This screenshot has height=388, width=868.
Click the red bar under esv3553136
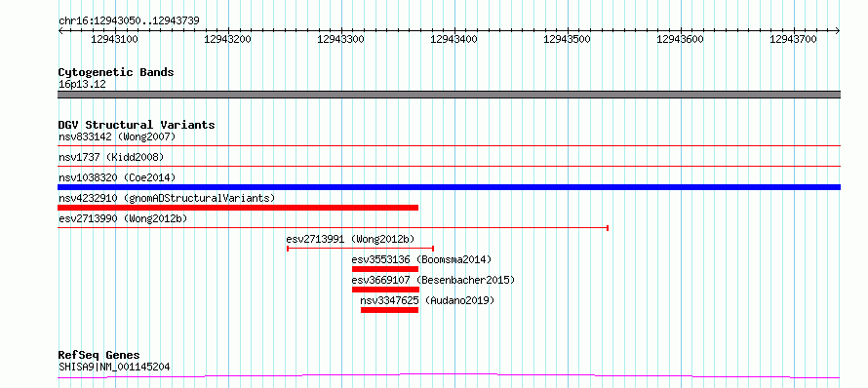[x=385, y=269]
